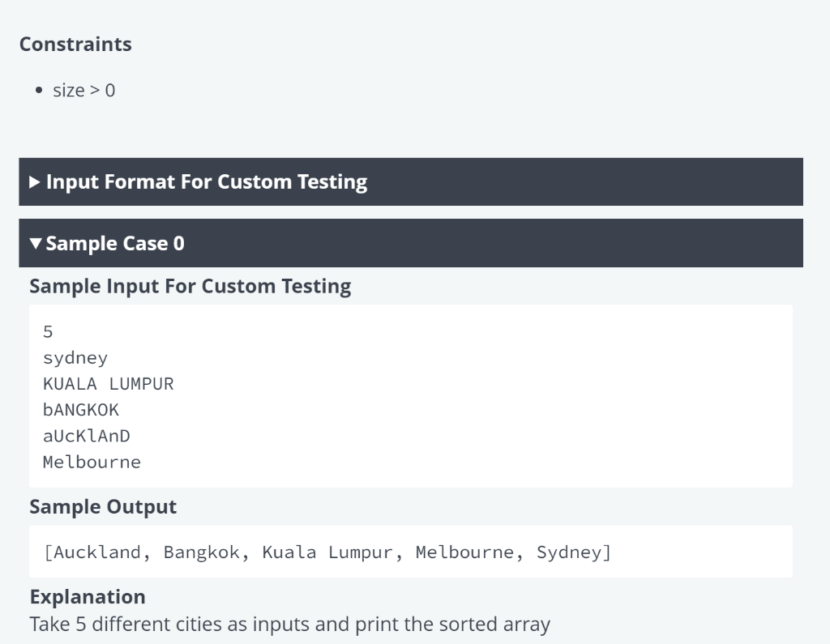Click the Sample Output heading
The height and width of the screenshot is (644, 830).
pyautogui.click(x=103, y=507)
